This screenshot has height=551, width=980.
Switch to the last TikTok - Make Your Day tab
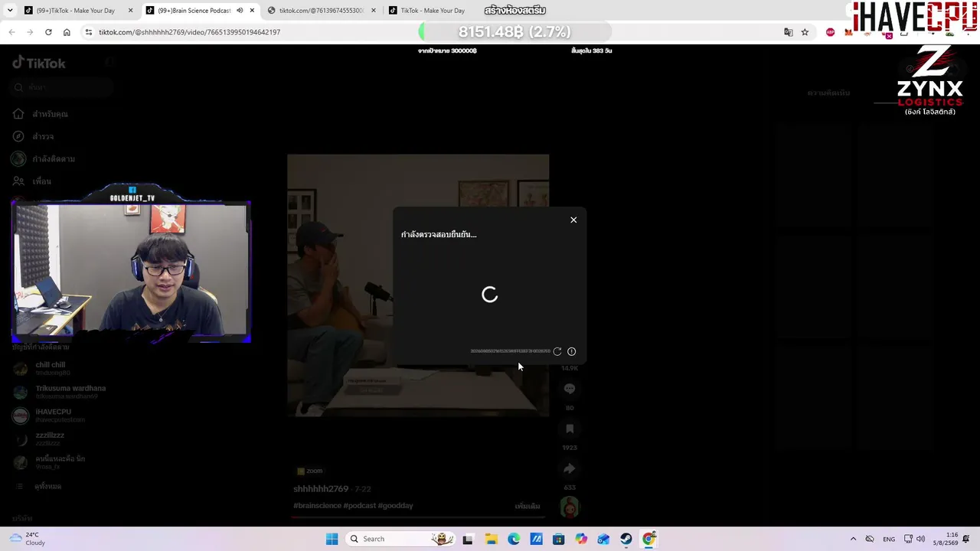coord(433,11)
